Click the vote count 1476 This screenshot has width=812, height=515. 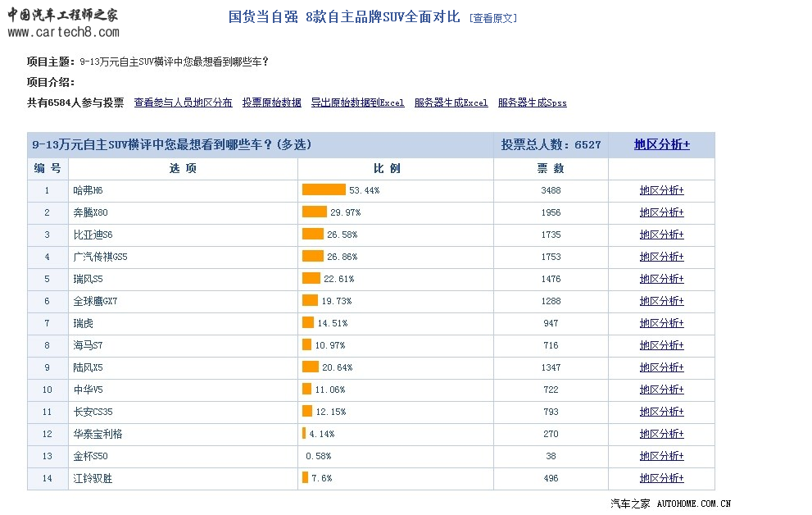(551, 280)
